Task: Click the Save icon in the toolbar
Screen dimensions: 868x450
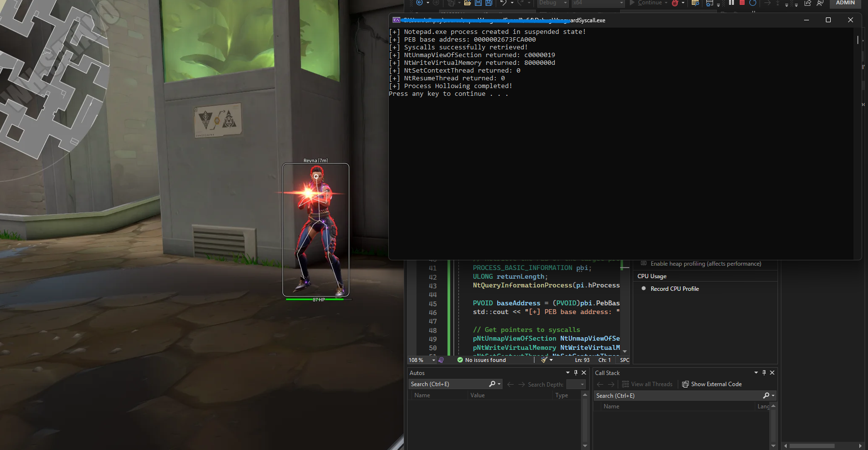Action: (478, 2)
